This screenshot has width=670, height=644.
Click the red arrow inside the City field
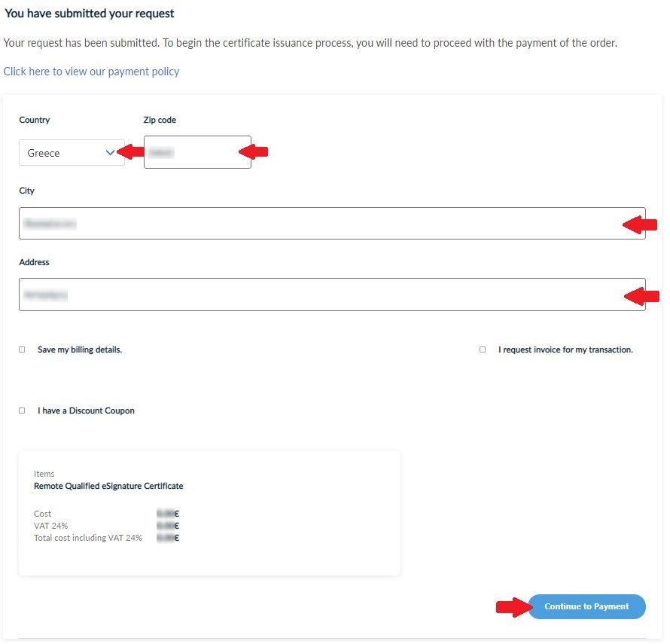point(641,224)
